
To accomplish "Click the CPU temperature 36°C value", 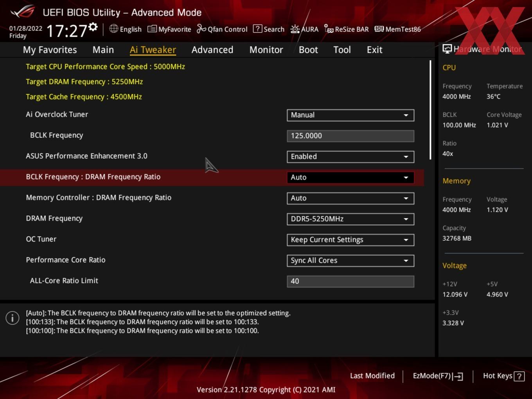I will 493,96.
